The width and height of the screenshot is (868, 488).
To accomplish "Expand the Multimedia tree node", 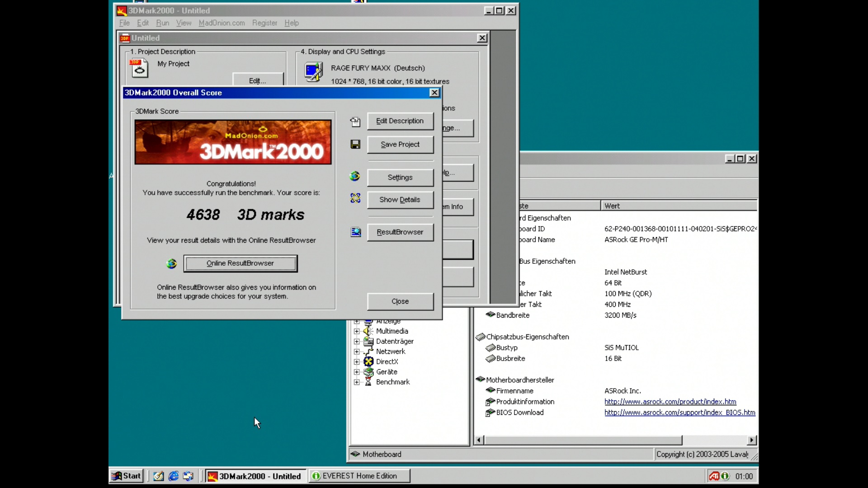I will pyautogui.click(x=357, y=331).
